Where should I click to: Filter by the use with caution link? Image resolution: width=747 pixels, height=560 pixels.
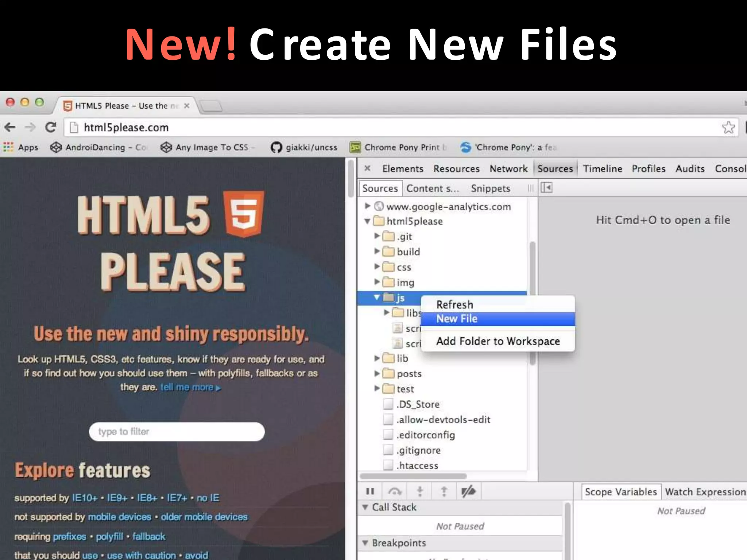click(x=141, y=555)
